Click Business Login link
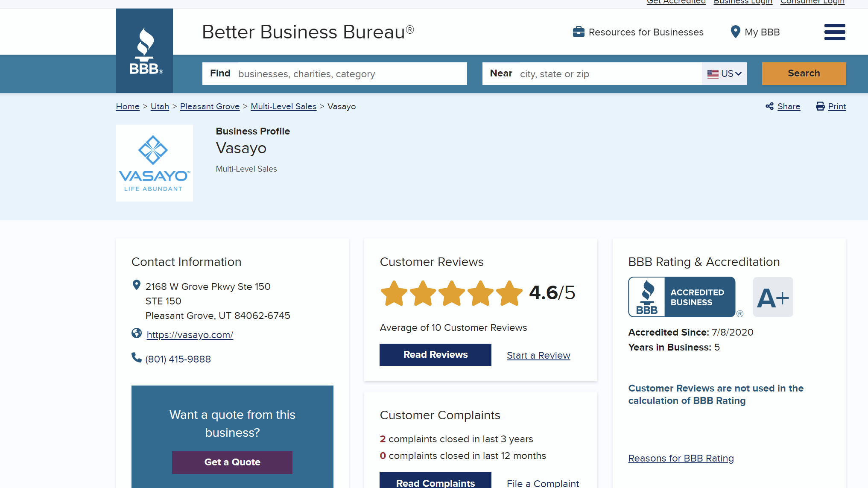Image resolution: width=868 pixels, height=488 pixels. point(743,2)
